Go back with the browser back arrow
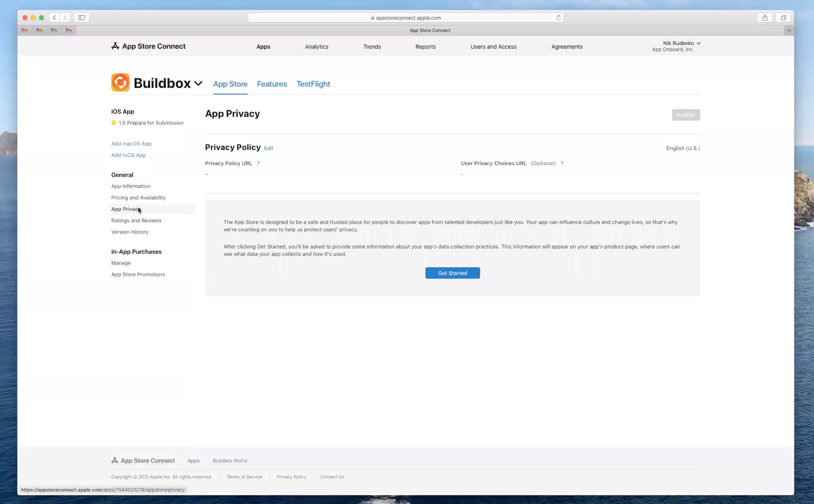 54,17
